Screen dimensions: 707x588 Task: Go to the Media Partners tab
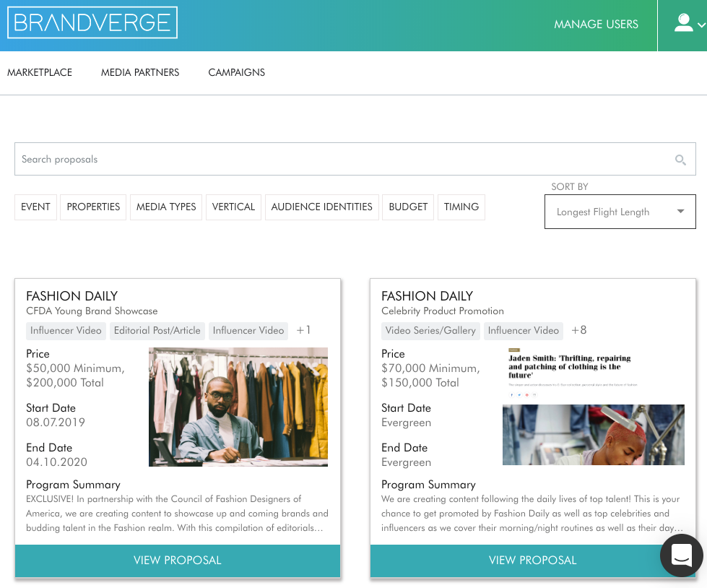coord(140,73)
